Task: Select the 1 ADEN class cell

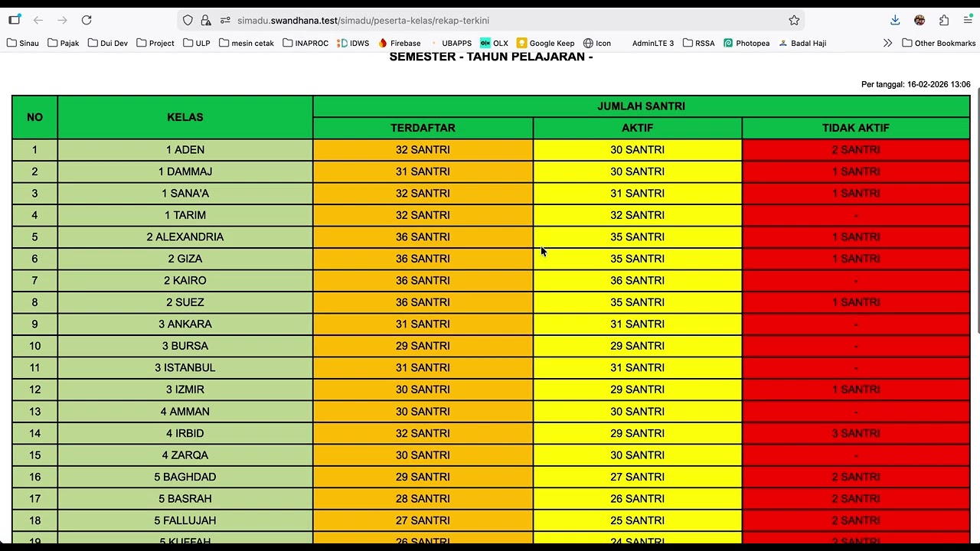Action: pyautogui.click(x=185, y=150)
